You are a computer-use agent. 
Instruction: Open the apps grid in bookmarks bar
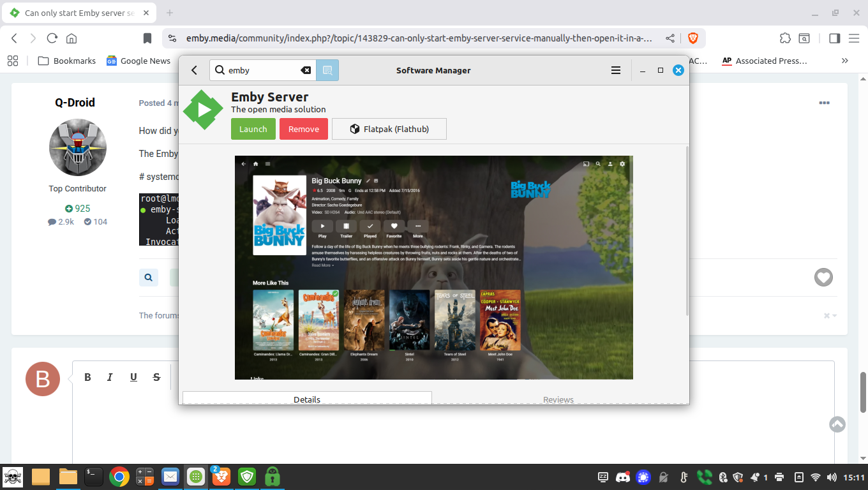(12, 61)
